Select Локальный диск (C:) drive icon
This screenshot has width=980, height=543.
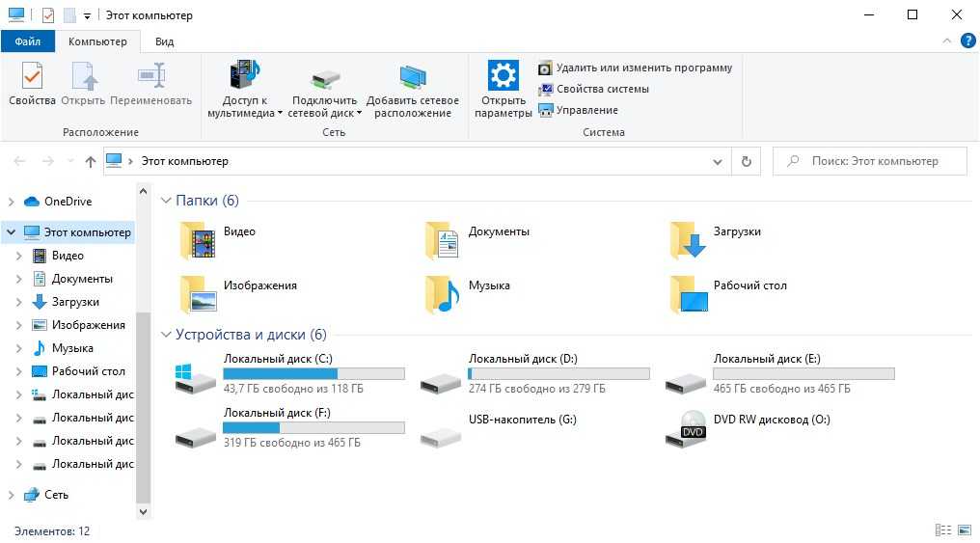196,376
